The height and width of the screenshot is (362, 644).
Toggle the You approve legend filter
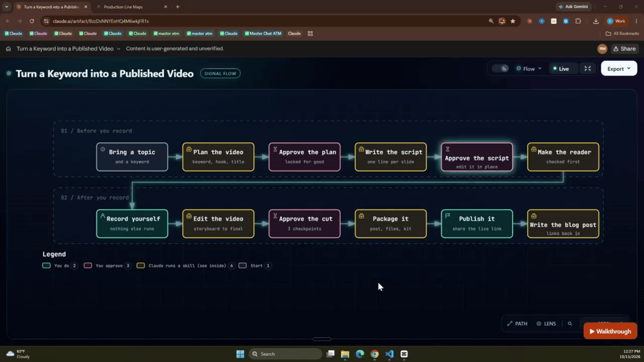tap(107, 266)
